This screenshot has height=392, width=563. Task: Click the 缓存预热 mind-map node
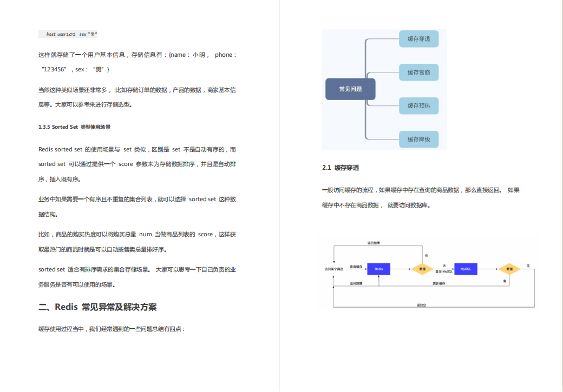418,106
